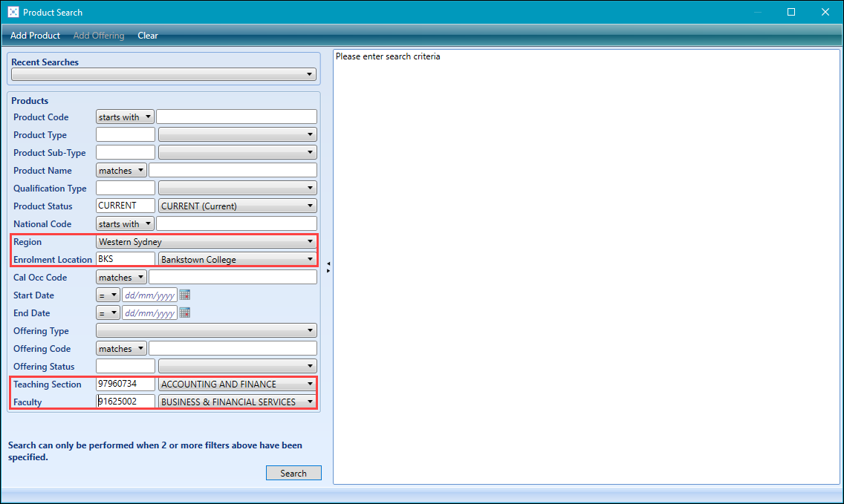Open the Start Date calendar picker icon
This screenshot has width=844, height=504.
pyautogui.click(x=184, y=295)
